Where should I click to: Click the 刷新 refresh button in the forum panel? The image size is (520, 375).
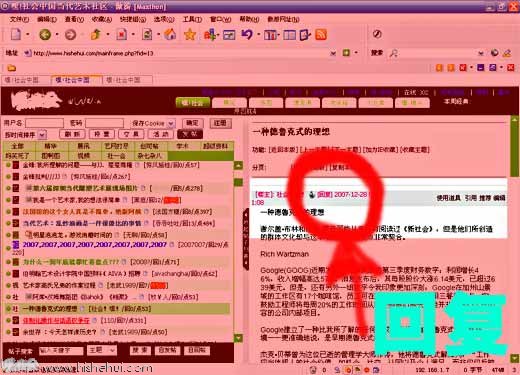point(72,134)
